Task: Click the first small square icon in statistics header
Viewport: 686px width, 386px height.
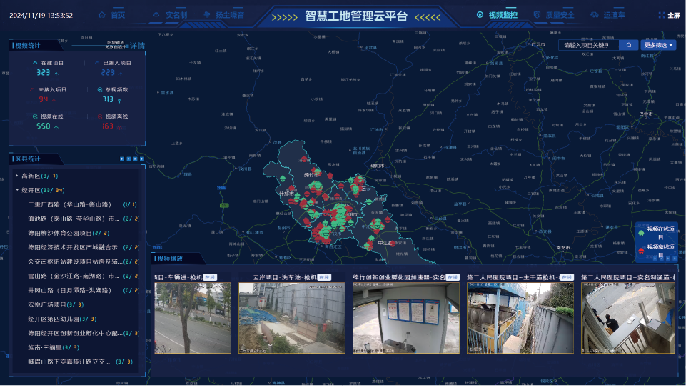Action: 122,159
